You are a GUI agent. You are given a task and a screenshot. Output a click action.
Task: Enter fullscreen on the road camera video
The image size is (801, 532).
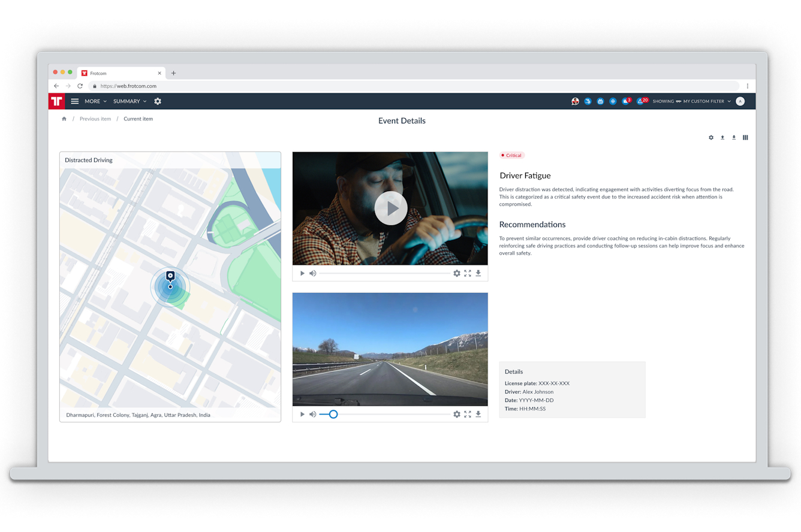pyautogui.click(x=468, y=414)
